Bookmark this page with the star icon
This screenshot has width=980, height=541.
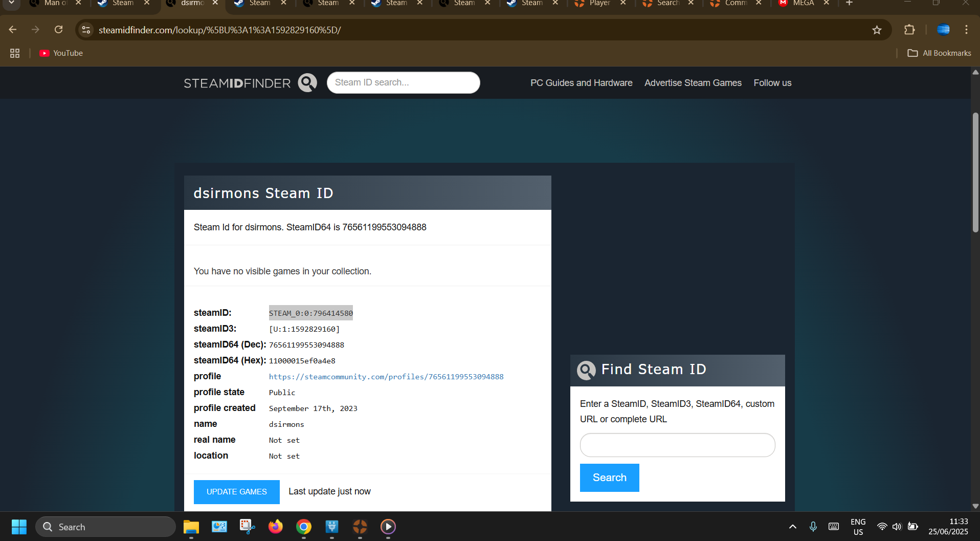coord(877,30)
